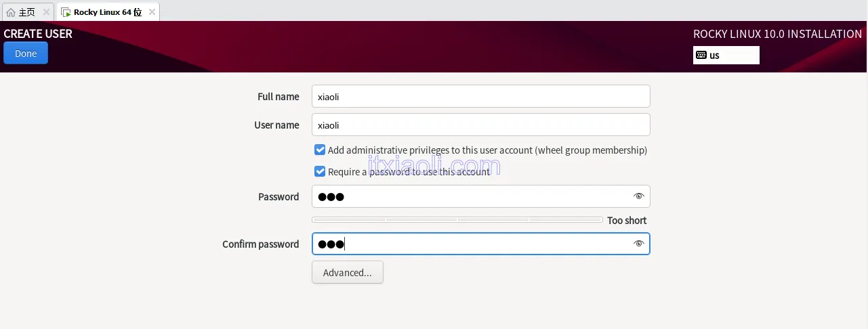This screenshot has width=868, height=329.
Task: Focus the Password field
Action: tap(481, 196)
